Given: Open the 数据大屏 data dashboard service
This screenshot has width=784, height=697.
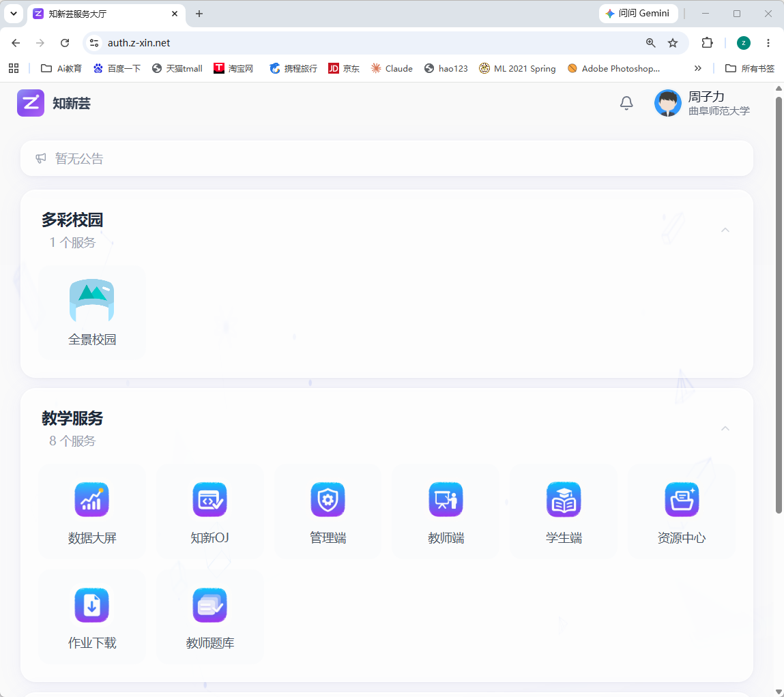Looking at the screenshot, I should [x=92, y=511].
